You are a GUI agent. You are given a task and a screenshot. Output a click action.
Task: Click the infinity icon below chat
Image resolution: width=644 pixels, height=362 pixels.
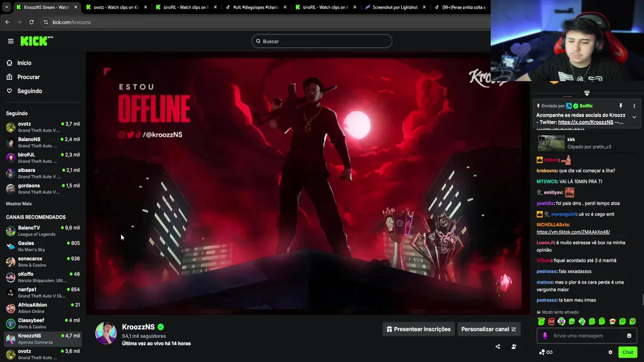tap(549, 352)
